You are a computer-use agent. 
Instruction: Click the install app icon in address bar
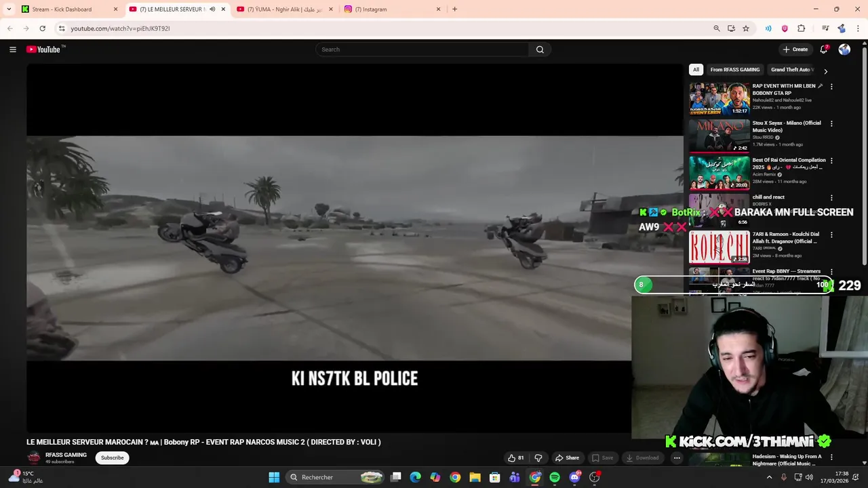point(731,28)
